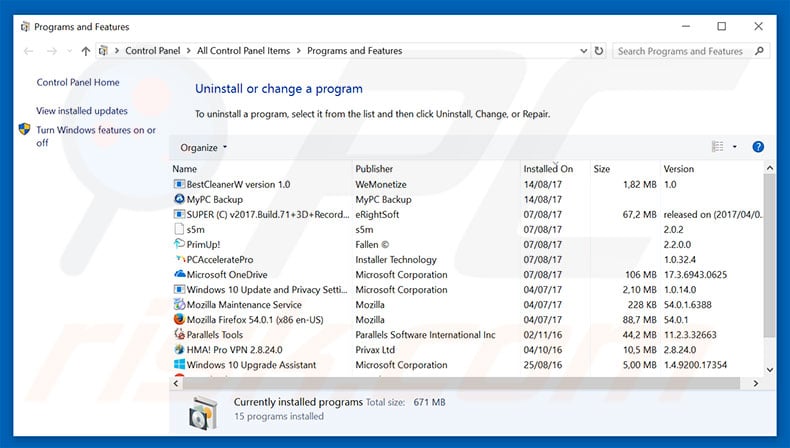Click the vertical scrollbar thumb

(769, 256)
